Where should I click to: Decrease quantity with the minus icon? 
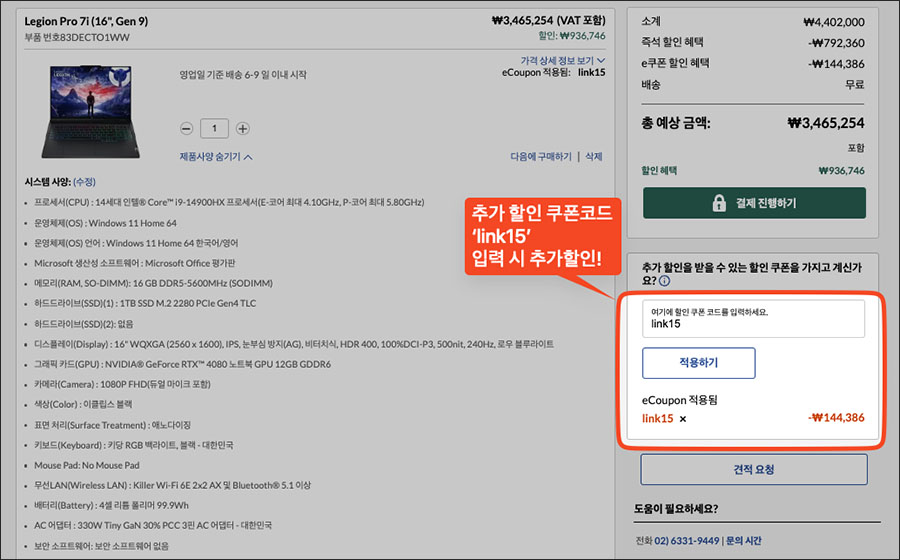tap(186, 129)
